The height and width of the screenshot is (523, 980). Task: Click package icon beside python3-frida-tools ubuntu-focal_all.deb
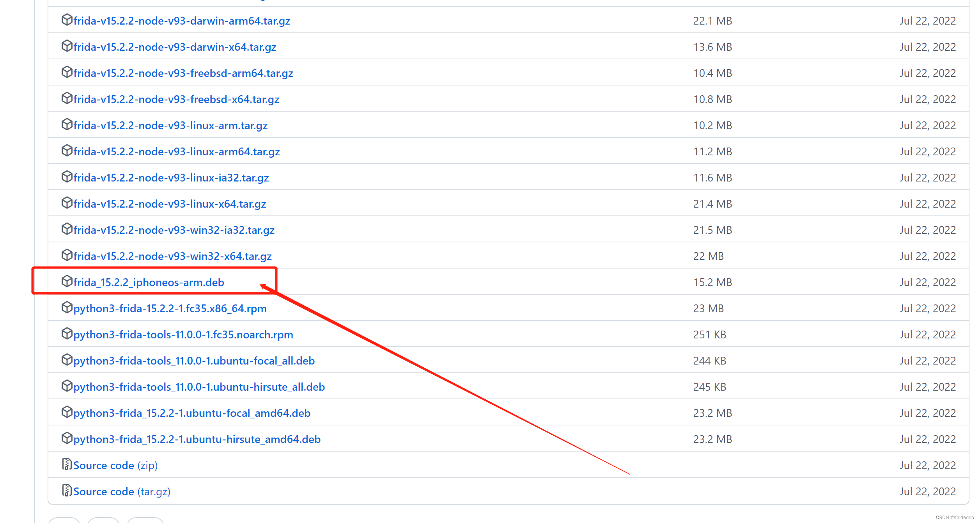click(67, 359)
